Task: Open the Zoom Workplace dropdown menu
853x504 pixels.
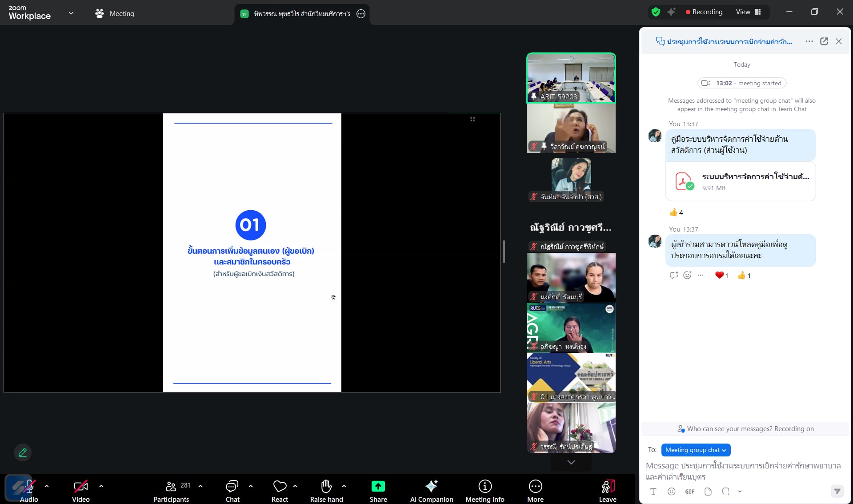Action: (x=71, y=13)
